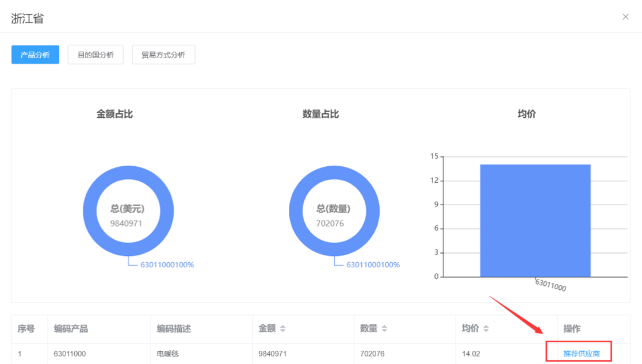642x364 pixels.
Task: Click the 数量 column header text
Action: click(369, 328)
